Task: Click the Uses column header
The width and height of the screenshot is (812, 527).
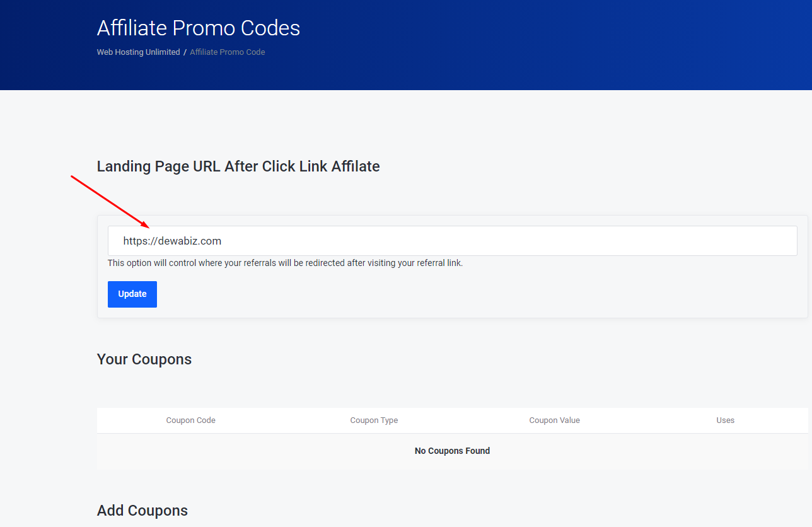Action: click(x=725, y=420)
